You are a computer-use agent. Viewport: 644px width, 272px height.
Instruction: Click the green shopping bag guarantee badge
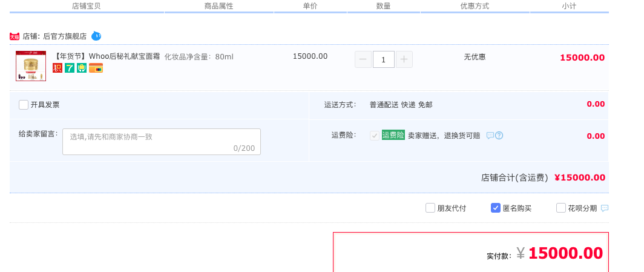[81, 68]
